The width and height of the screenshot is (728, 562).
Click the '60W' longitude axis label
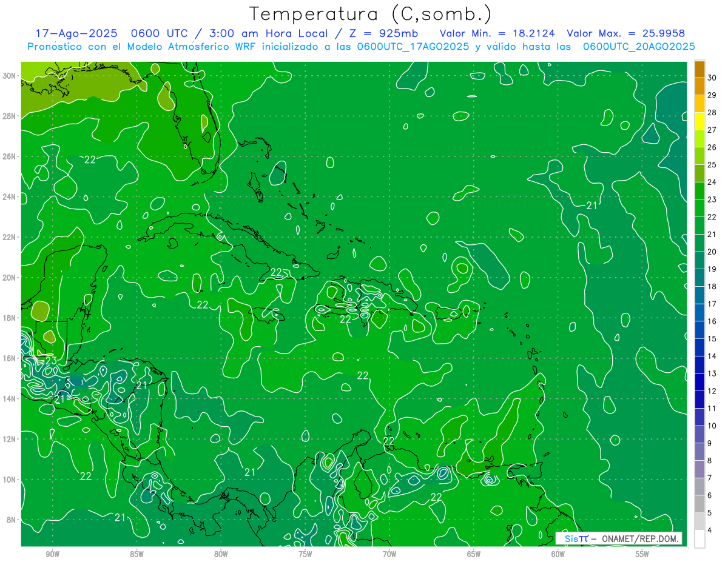[558, 554]
